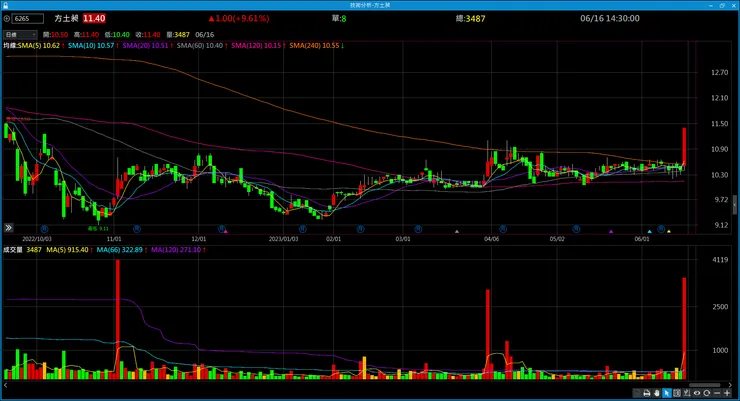This screenshot has width=740, height=401.
Task: Click the horizontal scrollbar left arrow
Action: tap(5, 385)
